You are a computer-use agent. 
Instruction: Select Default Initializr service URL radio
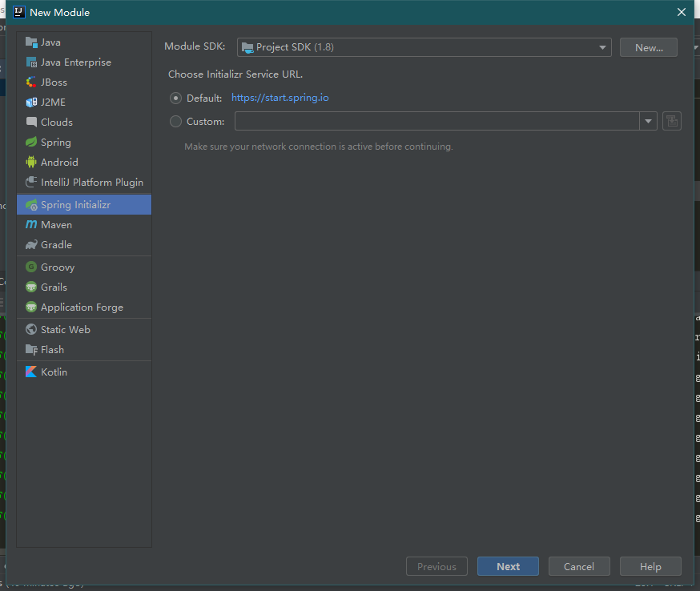coord(175,98)
